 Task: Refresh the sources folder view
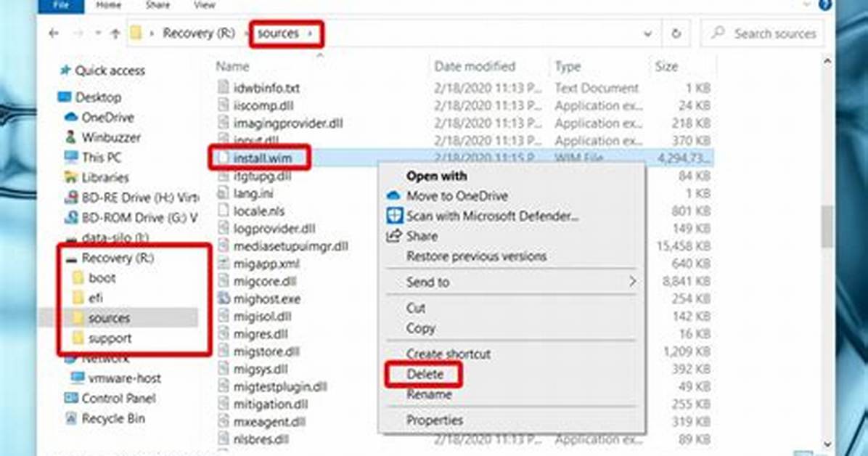(676, 34)
